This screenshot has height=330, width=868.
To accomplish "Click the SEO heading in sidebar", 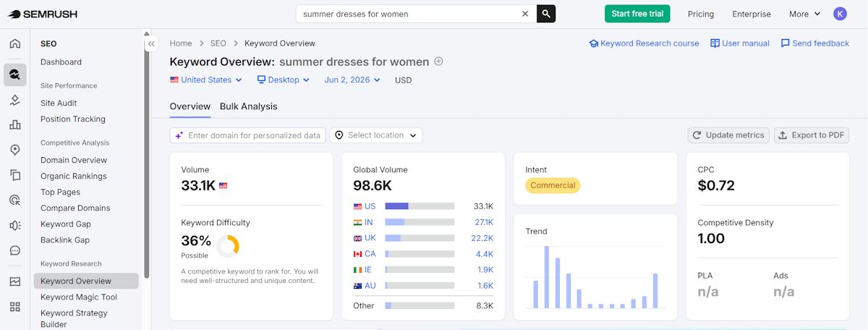I will click(48, 44).
